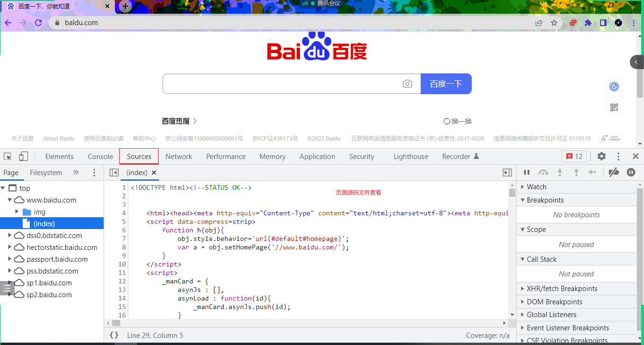Toggle pause on exceptions icon
The height and width of the screenshot is (345, 644).
coord(631,173)
